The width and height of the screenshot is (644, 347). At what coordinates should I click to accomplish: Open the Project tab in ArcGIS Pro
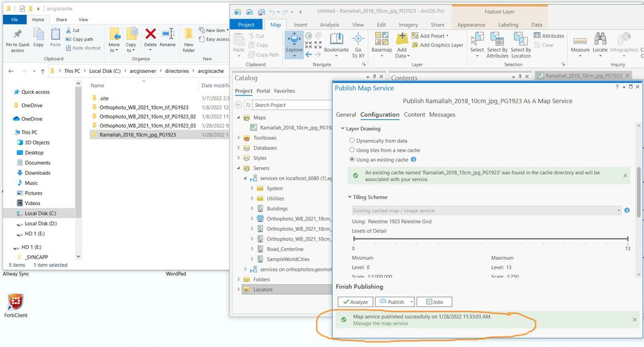(246, 25)
